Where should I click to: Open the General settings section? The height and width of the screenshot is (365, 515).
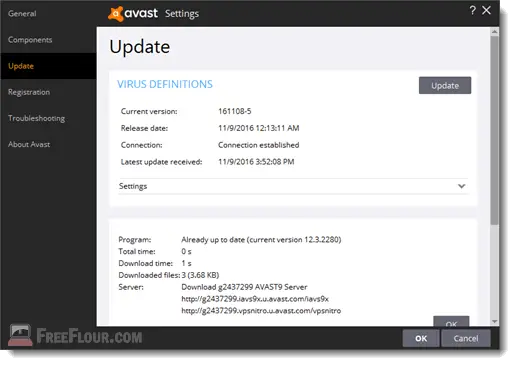pyautogui.click(x=22, y=14)
